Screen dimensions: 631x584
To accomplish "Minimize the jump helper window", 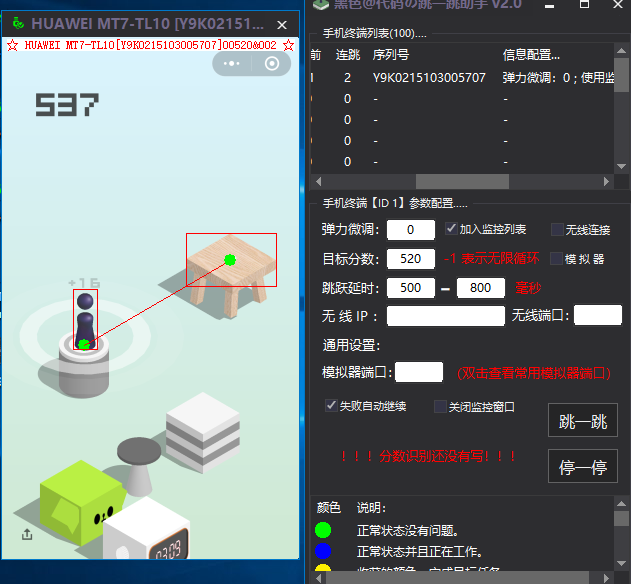I will click(x=549, y=6).
